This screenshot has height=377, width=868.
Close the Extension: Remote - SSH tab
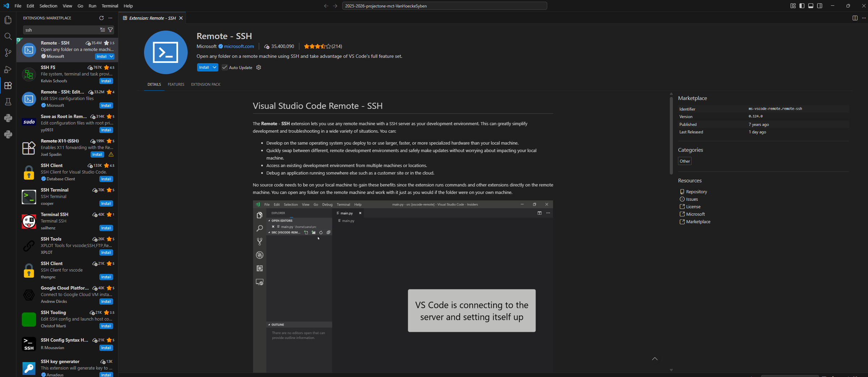[181, 18]
